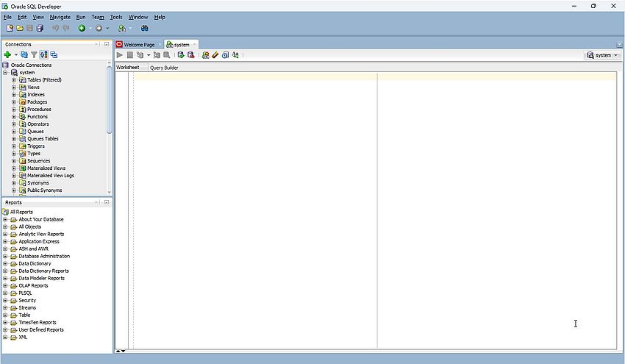Expand the Tables (Filtered) node
Screen dimensions: 625x364
point(14,80)
